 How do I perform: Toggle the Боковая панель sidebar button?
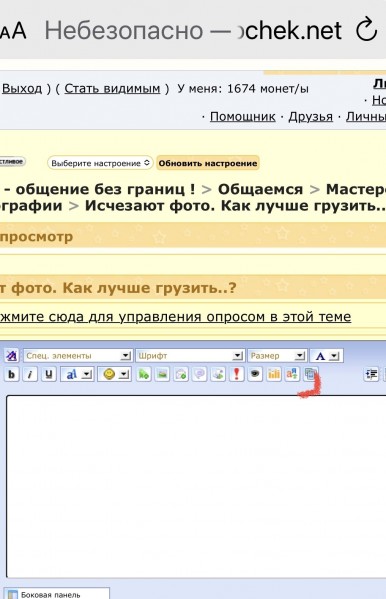pos(57,594)
